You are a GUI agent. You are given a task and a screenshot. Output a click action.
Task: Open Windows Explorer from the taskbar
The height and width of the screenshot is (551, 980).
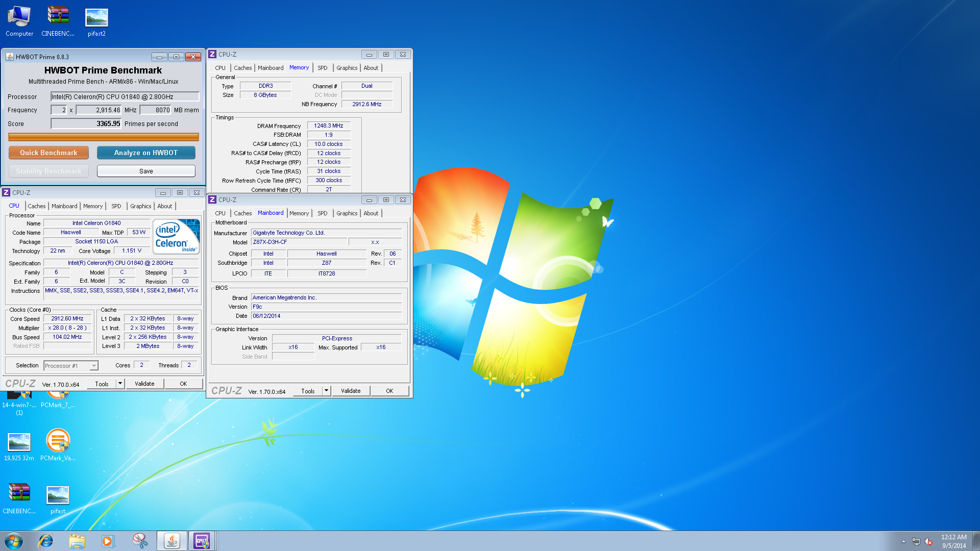[77, 541]
